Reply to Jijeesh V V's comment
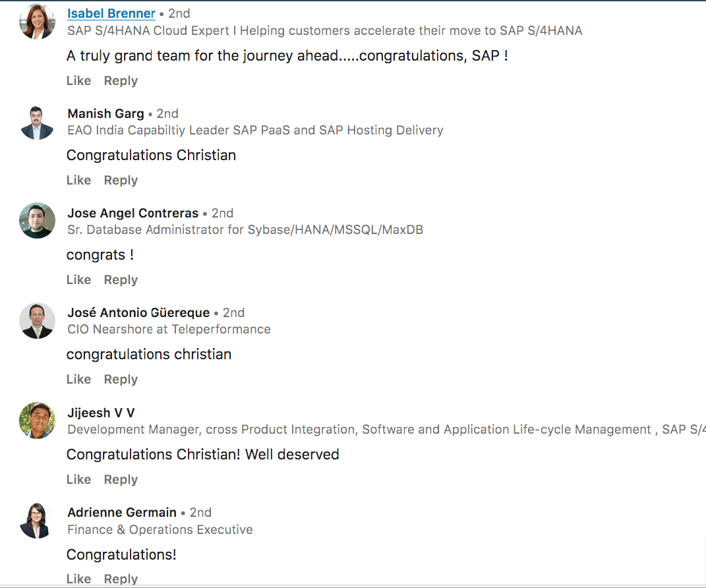 (x=121, y=480)
